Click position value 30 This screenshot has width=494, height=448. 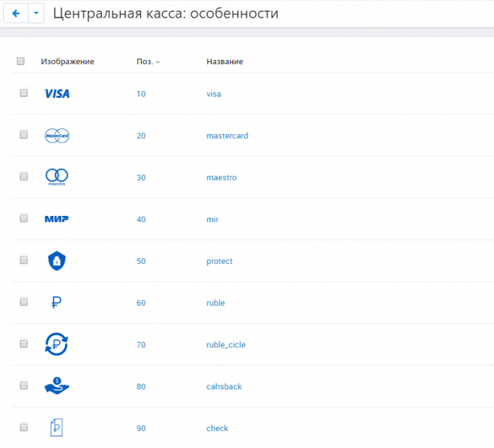141,178
